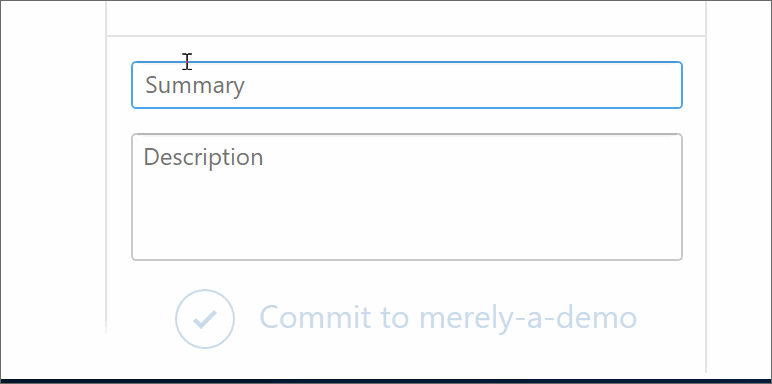Click the Commit to merely-a-demo button
Viewport: 772px width, 384px height.
407,319
